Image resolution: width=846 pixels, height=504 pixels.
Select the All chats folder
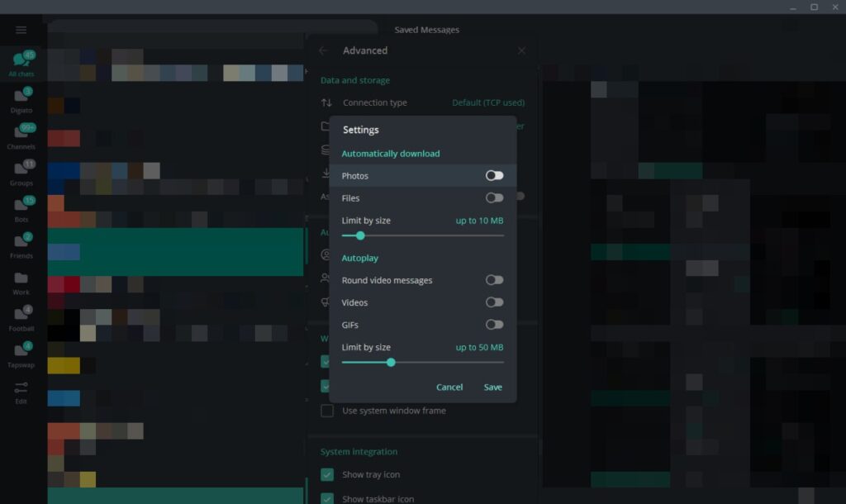(x=21, y=63)
